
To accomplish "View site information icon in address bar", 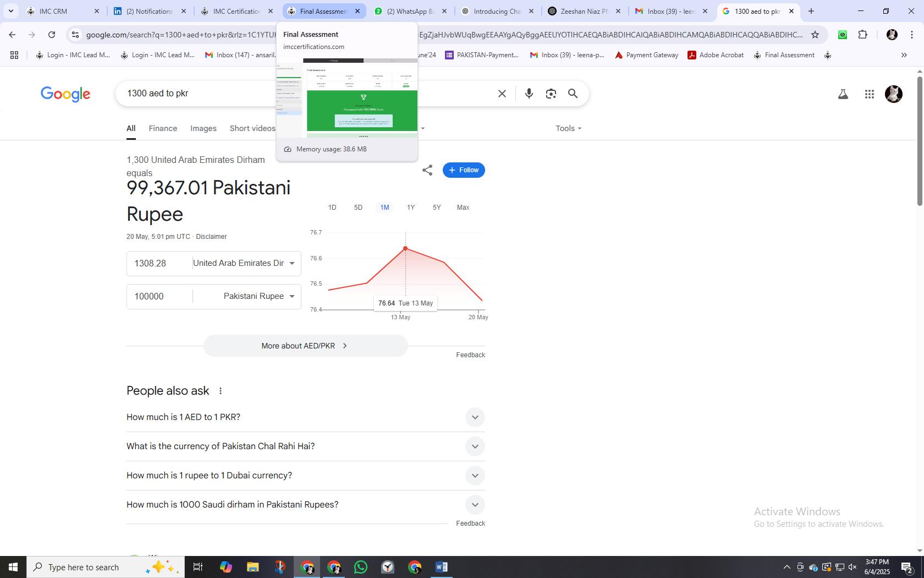I will click(75, 35).
